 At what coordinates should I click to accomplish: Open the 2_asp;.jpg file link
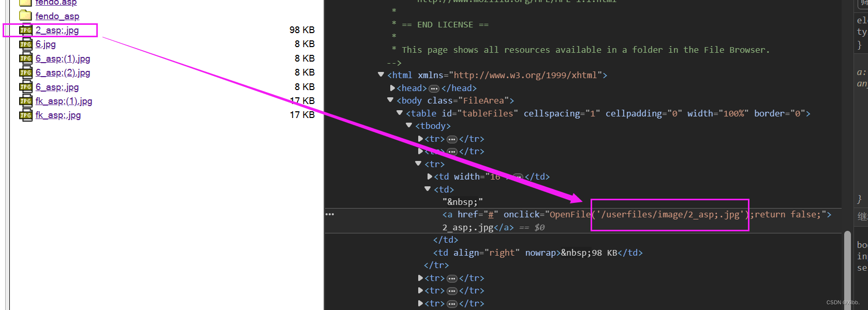pos(57,30)
